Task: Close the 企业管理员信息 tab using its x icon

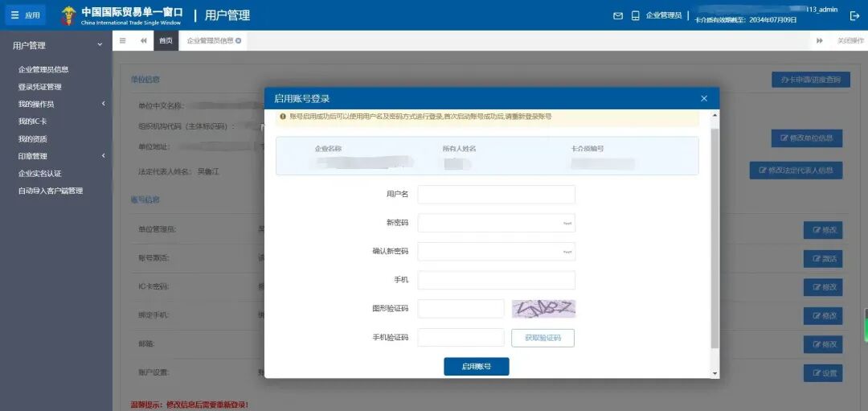Action: point(238,40)
